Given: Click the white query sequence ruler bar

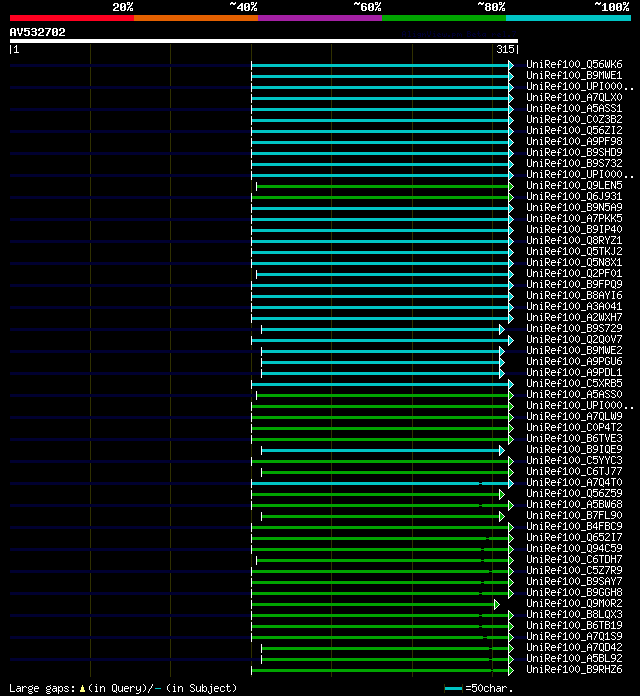Looking at the screenshot, I should coord(264,41).
